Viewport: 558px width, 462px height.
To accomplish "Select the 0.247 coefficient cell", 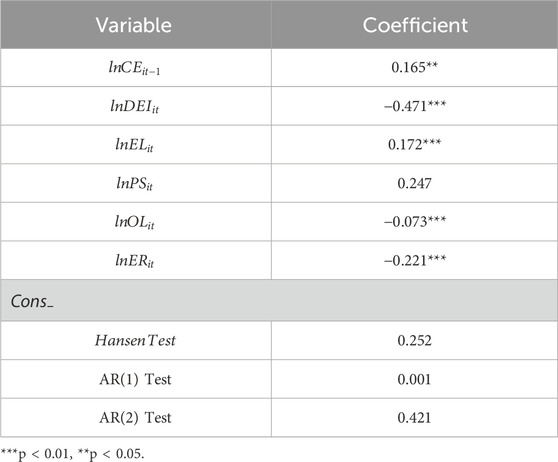I will (415, 183).
